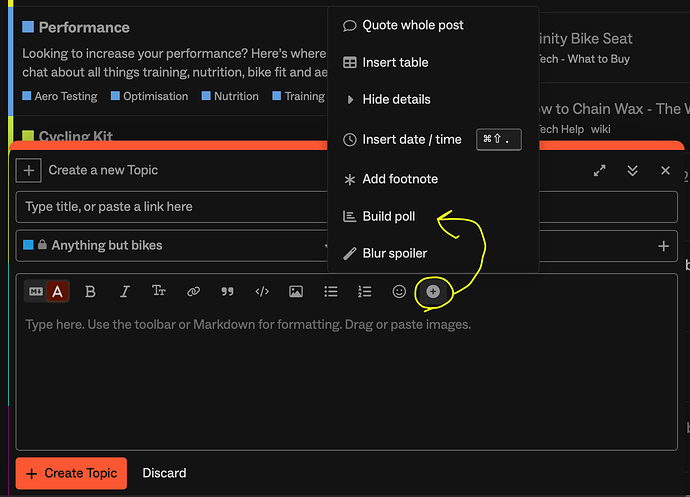Select 'Build poll' from the menu

[388, 216]
